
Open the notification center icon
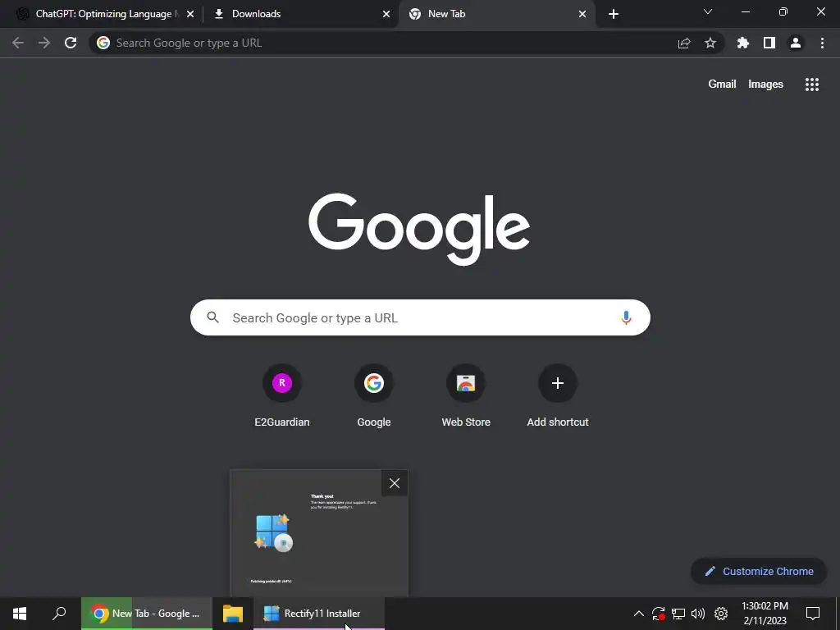[813, 614]
